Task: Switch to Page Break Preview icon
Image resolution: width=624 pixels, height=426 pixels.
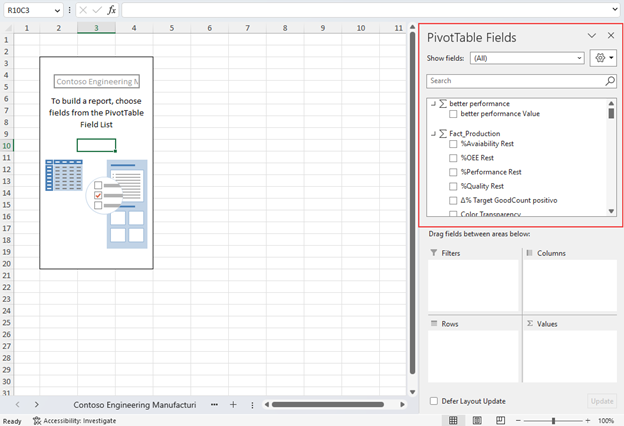Action: [x=500, y=420]
